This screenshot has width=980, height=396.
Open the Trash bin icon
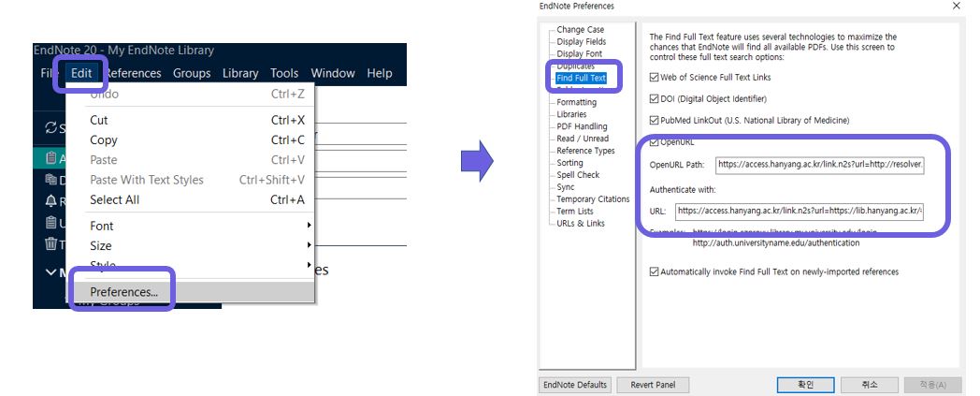pos(51,244)
